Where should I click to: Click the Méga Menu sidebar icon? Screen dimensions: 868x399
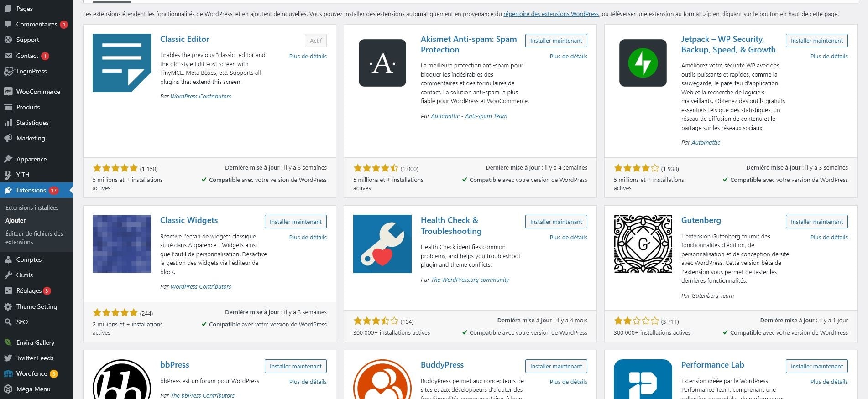[x=8, y=389]
